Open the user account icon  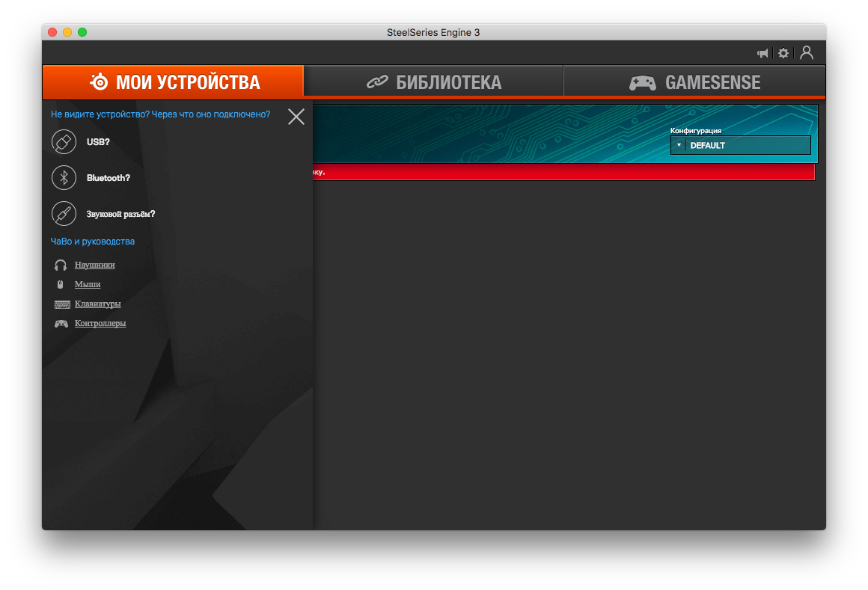tap(807, 52)
